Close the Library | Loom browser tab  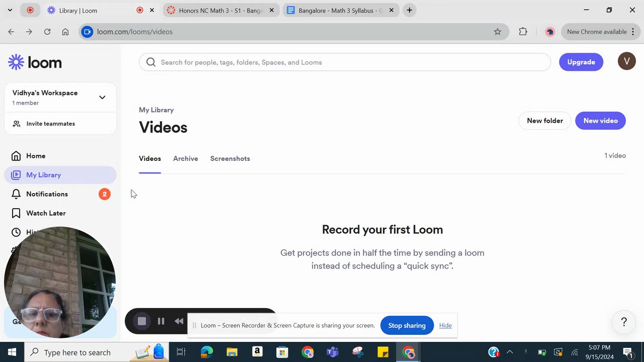pyautogui.click(x=152, y=10)
